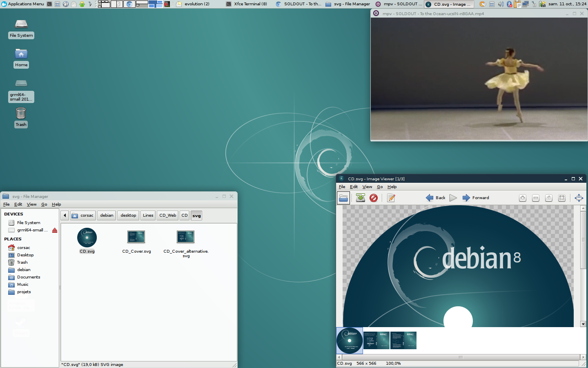Open File System in the sidebar

tap(29, 223)
